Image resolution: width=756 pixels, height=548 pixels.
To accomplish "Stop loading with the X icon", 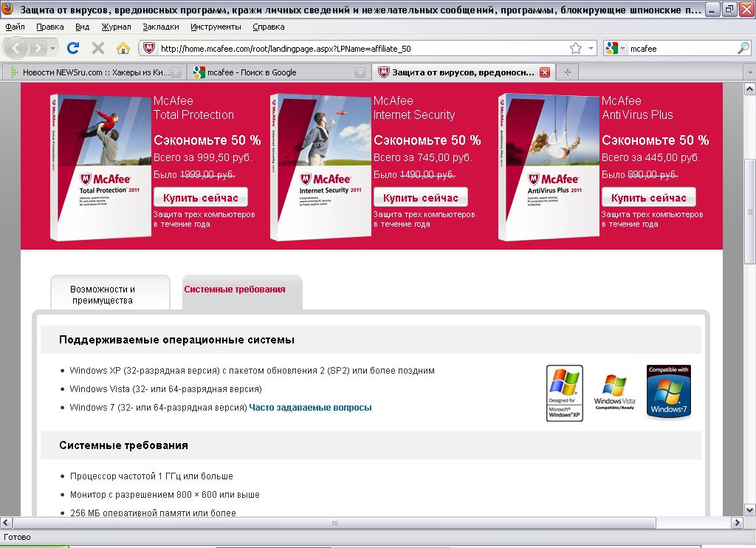I will tap(98, 48).
